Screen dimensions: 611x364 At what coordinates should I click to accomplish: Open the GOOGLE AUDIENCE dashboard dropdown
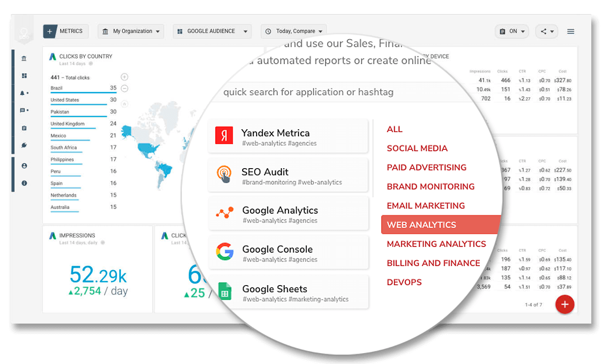(x=212, y=31)
